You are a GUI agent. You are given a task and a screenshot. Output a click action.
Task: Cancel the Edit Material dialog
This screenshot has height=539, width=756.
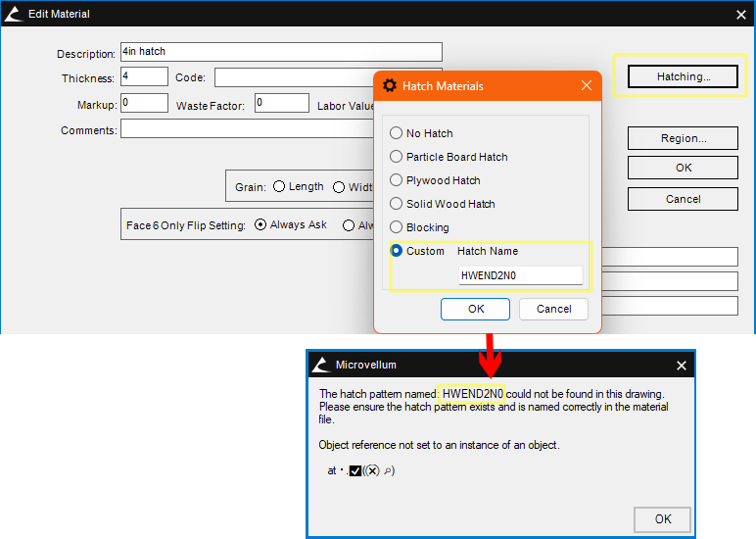point(683,199)
